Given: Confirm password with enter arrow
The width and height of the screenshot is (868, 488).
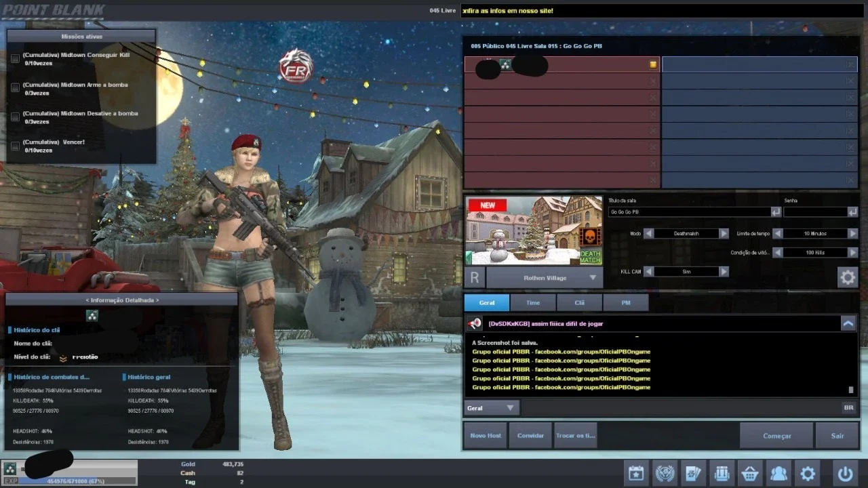Looking at the screenshot, I should (852, 212).
